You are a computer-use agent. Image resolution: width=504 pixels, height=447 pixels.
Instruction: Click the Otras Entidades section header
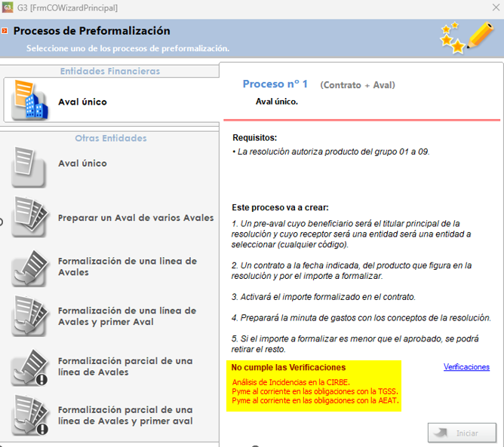111,138
